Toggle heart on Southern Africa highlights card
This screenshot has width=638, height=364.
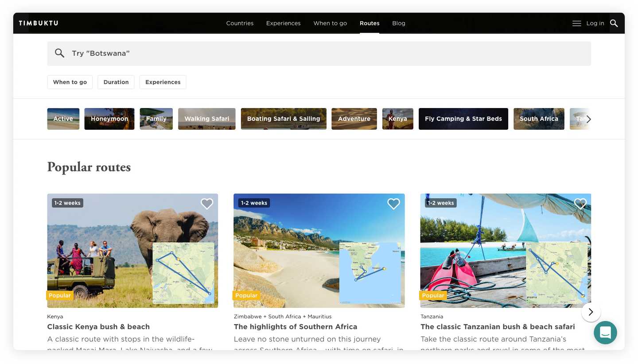click(x=393, y=204)
